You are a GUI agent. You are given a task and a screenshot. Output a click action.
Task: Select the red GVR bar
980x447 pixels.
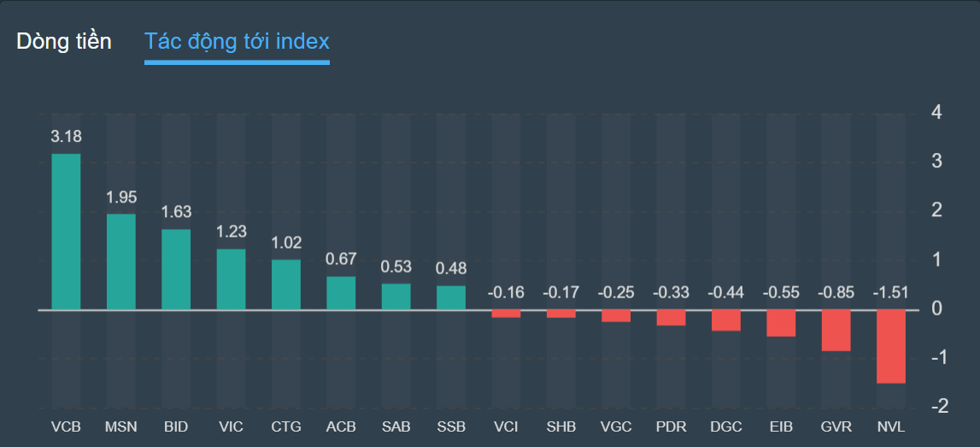836,330
